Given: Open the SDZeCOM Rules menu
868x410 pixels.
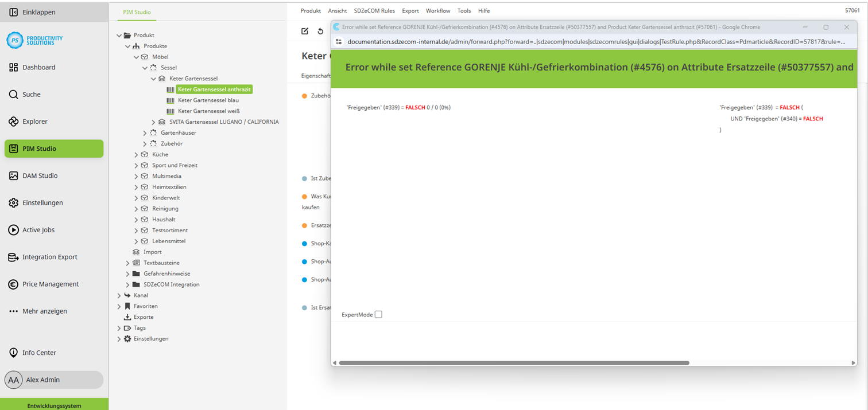Looking at the screenshot, I should point(374,11).
